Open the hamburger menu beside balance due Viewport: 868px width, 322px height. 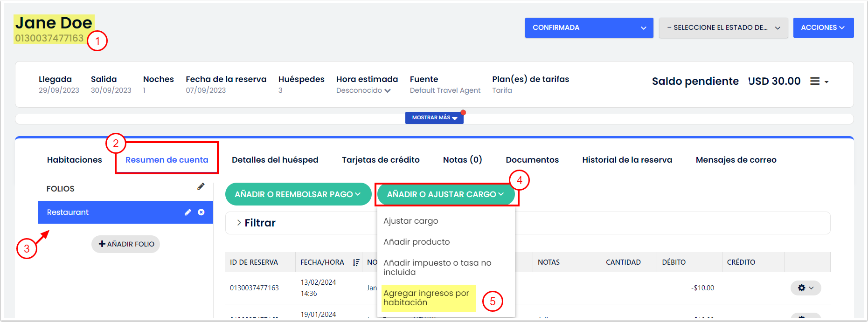(x=819, y=82)
